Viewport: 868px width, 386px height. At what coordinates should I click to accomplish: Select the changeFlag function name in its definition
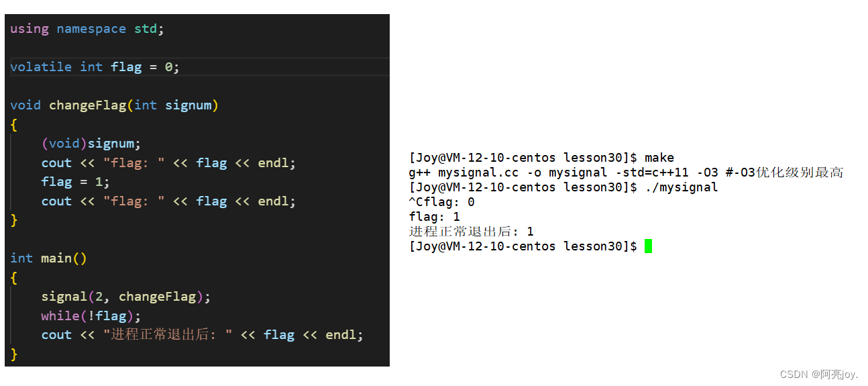coord(87,105)
